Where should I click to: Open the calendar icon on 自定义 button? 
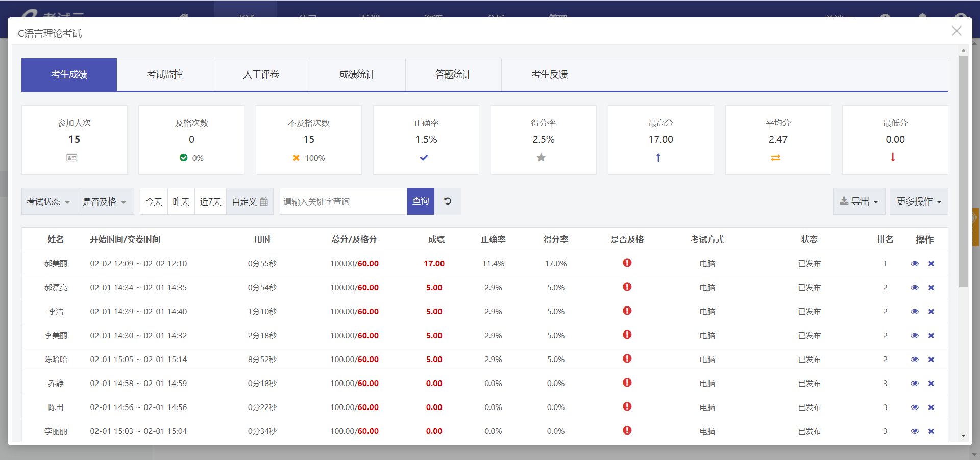(x=263, y=201)
